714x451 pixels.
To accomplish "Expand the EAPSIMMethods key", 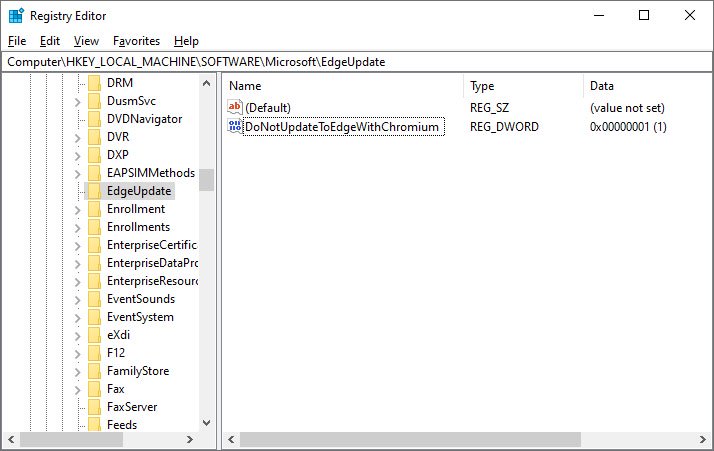I will coord(77,174).
